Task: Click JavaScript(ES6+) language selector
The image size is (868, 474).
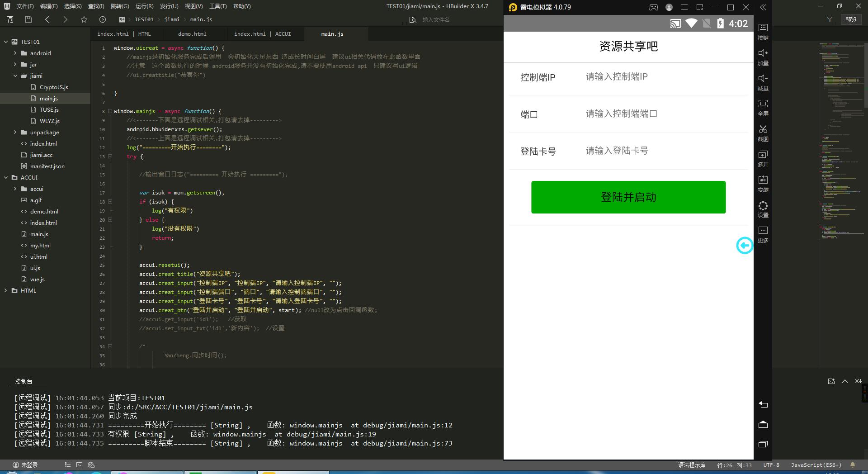Action: (816, 465)
